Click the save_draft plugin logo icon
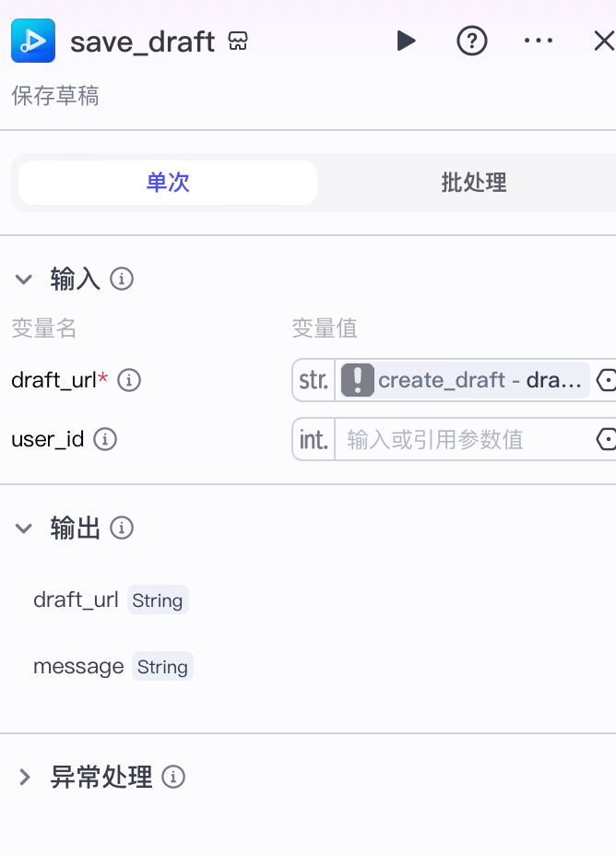Viewport: 616px width, 856px height. pos(33,41)
